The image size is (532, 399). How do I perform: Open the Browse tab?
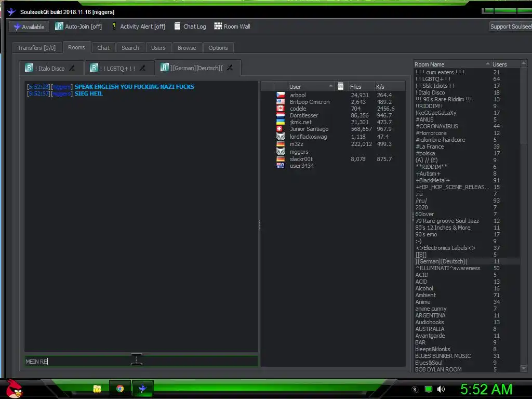coord(187,48)
